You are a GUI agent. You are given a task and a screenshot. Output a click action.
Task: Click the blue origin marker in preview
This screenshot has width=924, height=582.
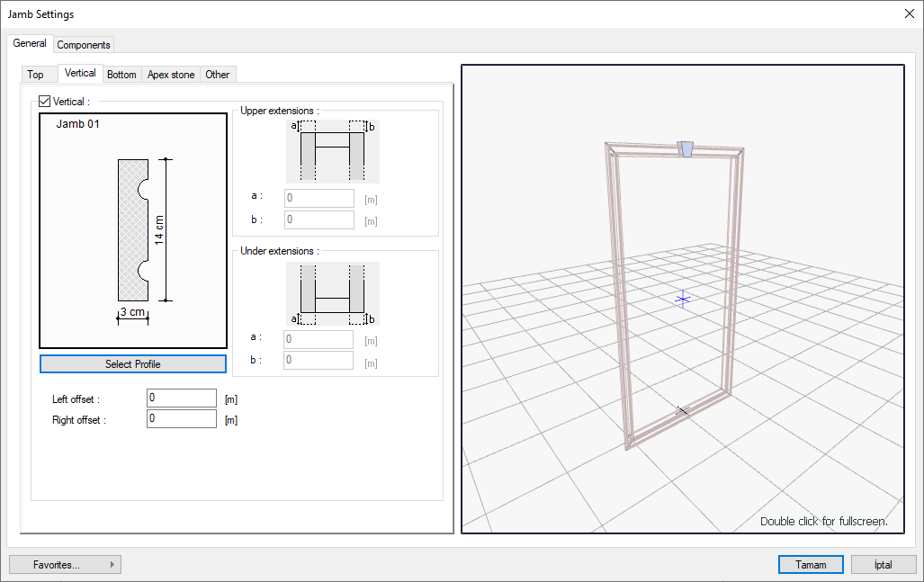pyautogui.click(x=682, y=299)
